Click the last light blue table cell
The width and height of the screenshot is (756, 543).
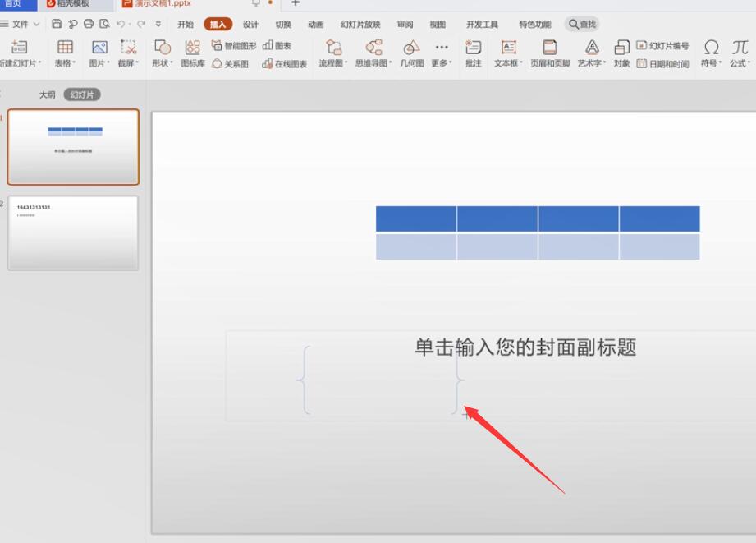tap(660, 246)
